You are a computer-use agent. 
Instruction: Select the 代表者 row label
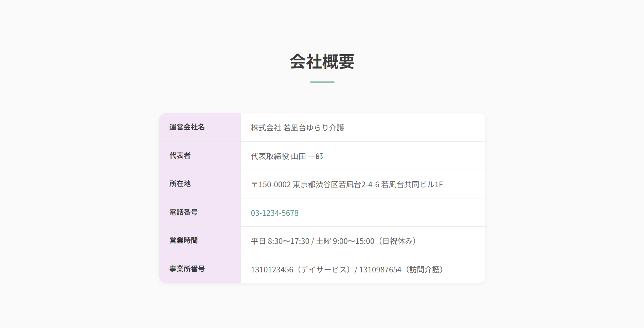(180, 156)
